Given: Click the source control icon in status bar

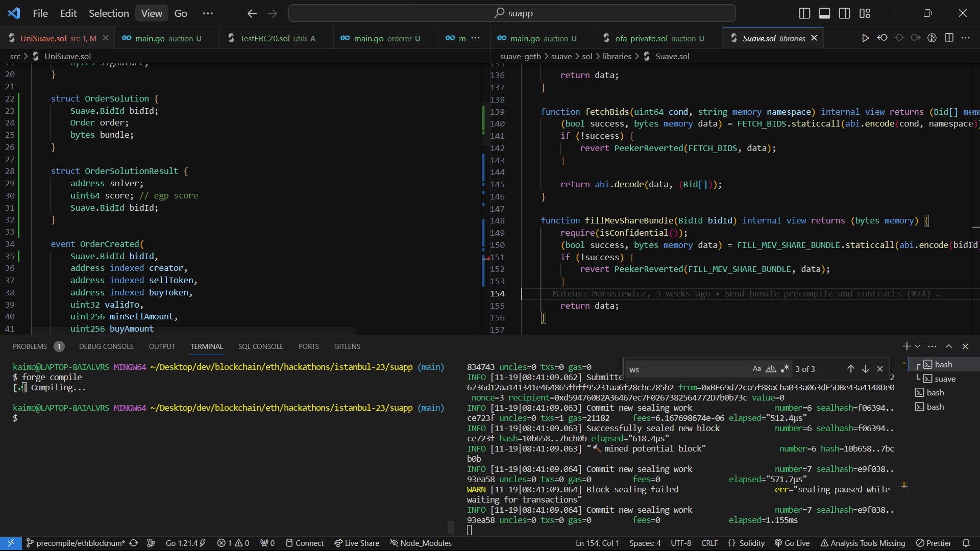Looking at the screenshot, I should pos(30,543).
